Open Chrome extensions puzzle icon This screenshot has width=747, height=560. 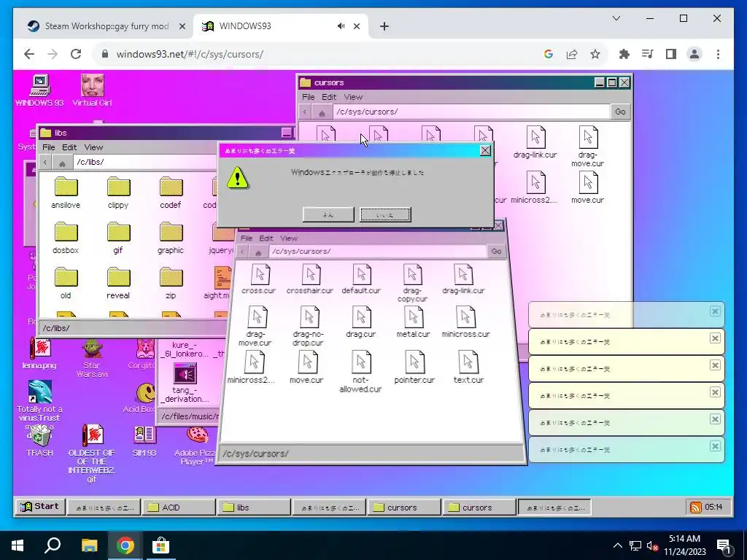[x=624, y=54]
